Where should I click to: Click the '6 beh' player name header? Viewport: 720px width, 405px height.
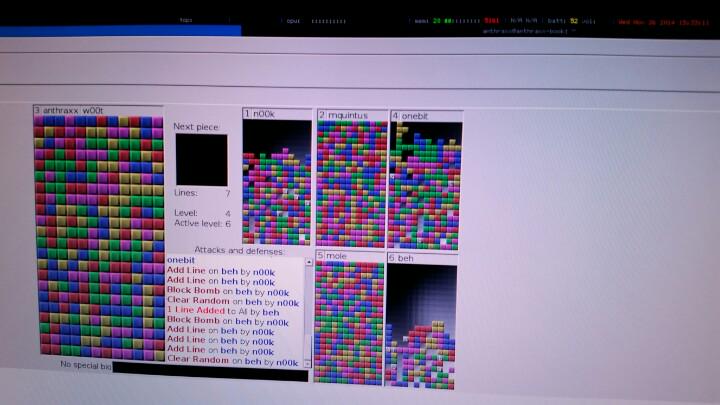point(400,258)
